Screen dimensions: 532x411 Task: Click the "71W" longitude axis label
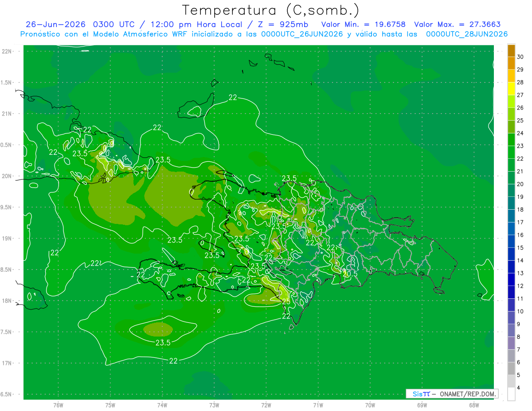point(318,405)
